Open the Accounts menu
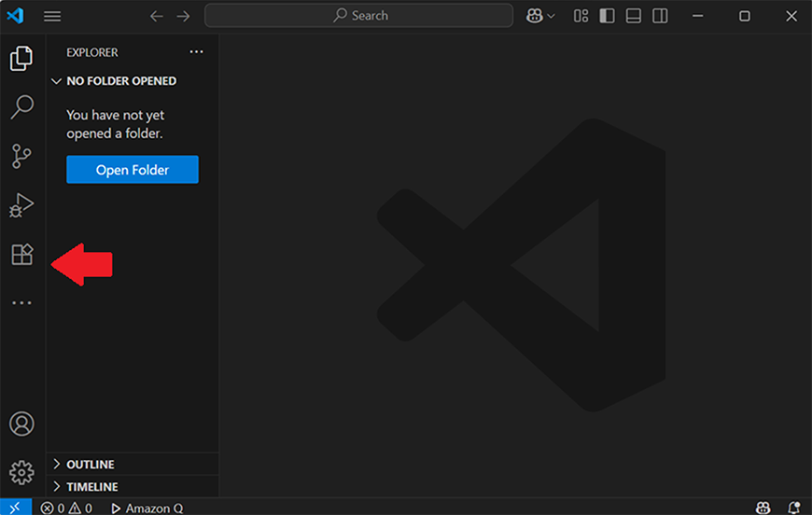The width and height of the screenshot is (812, 515). coord(21,424)
